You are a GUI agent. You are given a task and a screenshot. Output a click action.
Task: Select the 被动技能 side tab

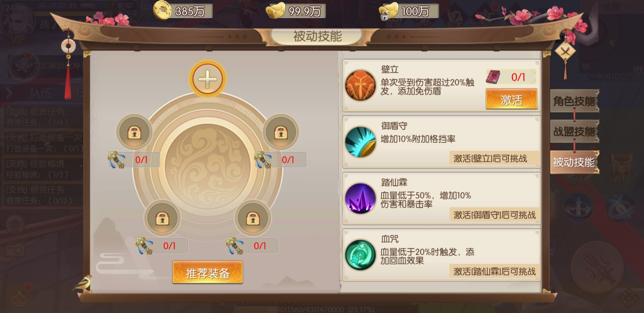(x=574, y=162)
